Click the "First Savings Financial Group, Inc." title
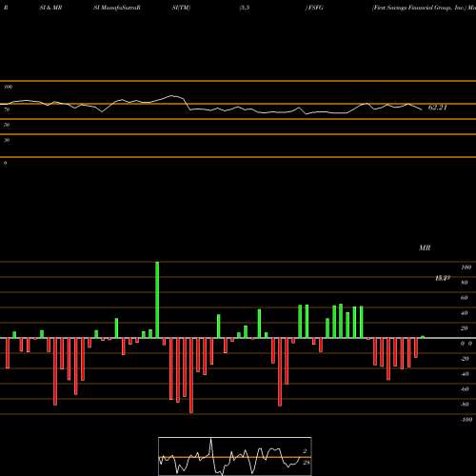The image size is (476, 476). (418, 8)
